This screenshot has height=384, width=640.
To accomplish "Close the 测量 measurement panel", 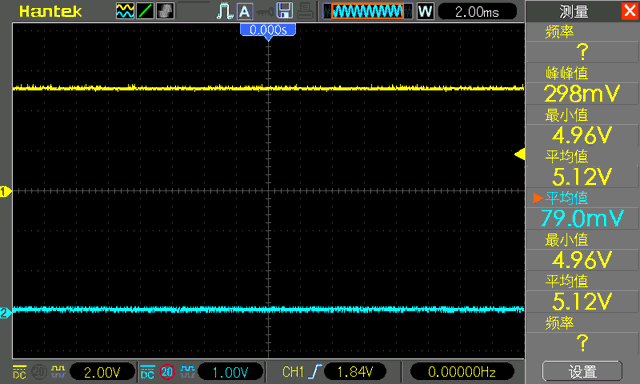I will click(630, 11).
